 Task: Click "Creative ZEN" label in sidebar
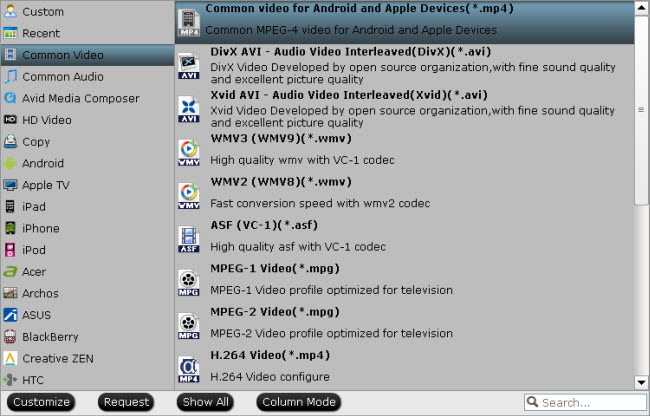pyautogui.click(x=58, y=358)
